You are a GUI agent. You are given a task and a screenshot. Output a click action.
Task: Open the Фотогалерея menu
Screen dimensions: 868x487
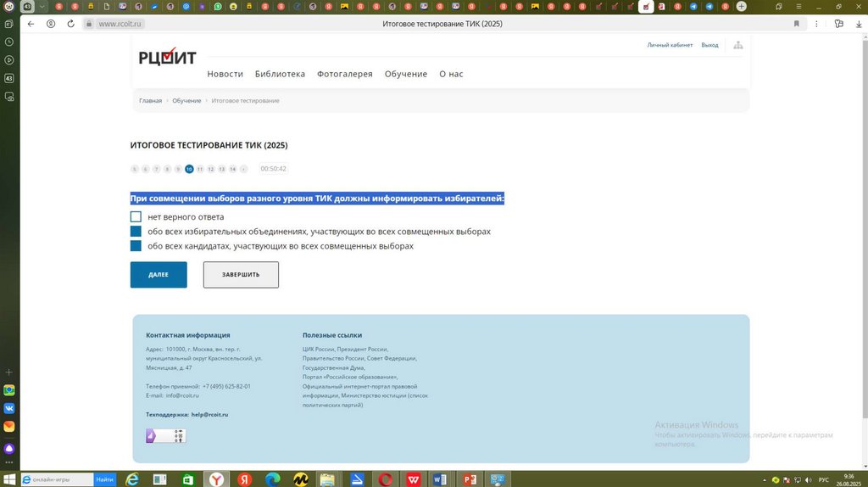[344, 74]
